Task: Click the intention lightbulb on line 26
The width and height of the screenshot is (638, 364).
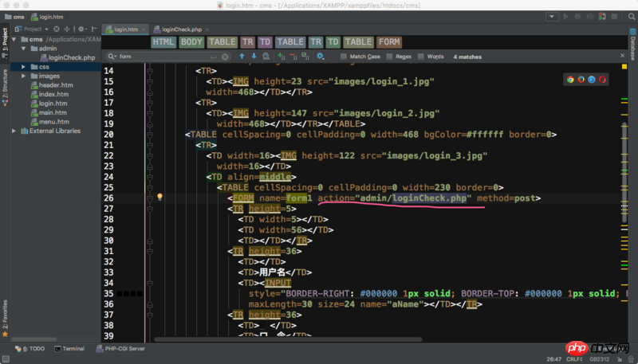Action: [x=159, y=197]
